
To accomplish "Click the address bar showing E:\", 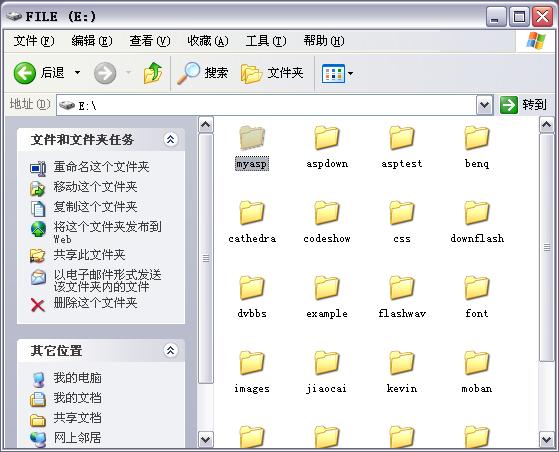I will pos(266,105).
